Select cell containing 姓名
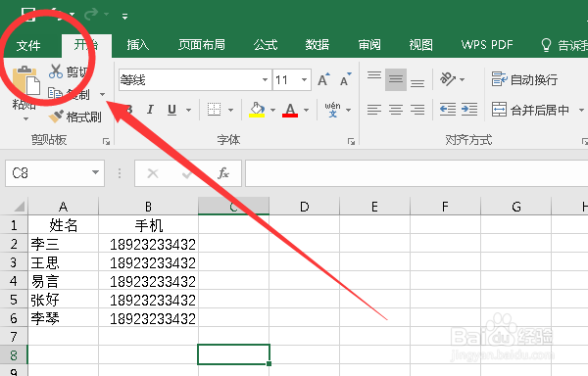 coord(63,225)
